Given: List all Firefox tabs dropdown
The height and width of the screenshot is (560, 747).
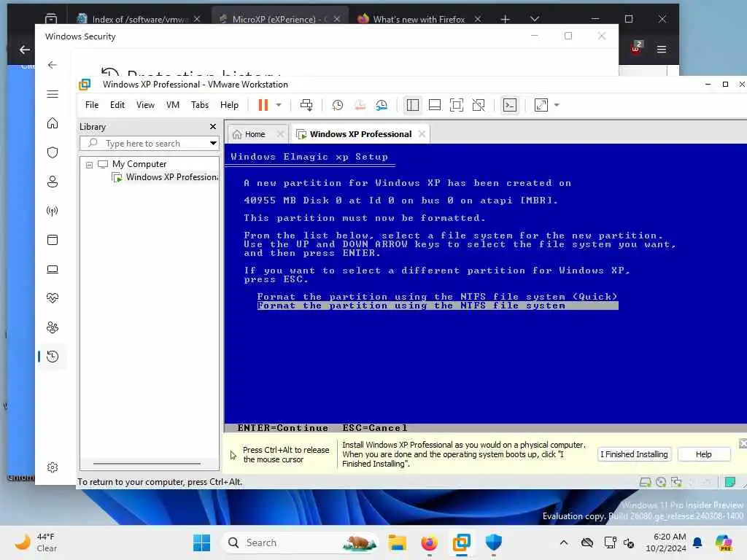Looking at the screenshot, I should (x=535, y=19).
